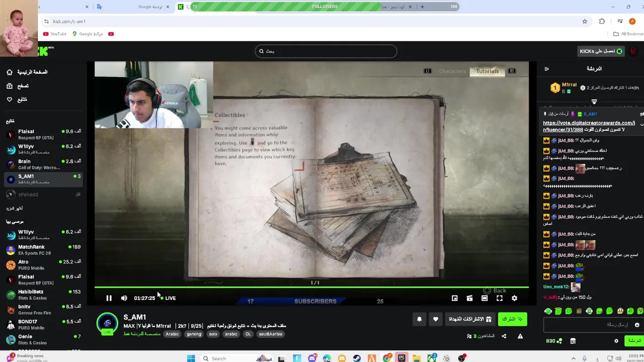Share the stream via share icon
This screenshot has height=362, width=644.
(x=504, y=336)
